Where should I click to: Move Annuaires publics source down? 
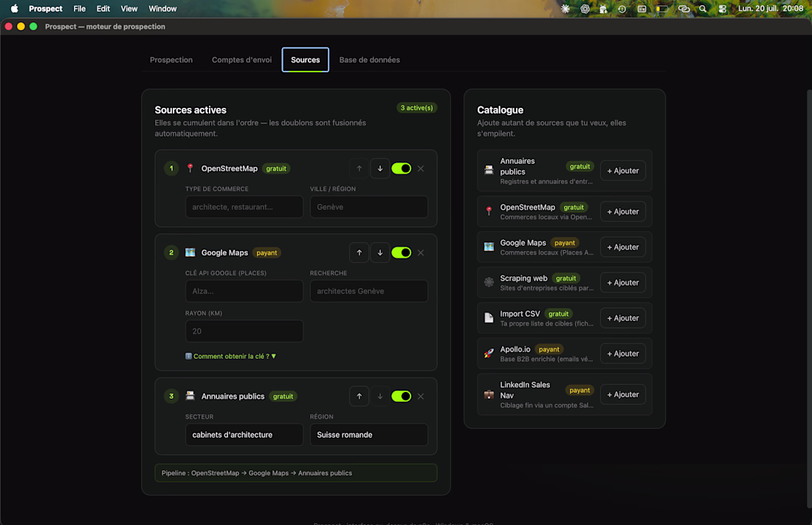[379, 396]
